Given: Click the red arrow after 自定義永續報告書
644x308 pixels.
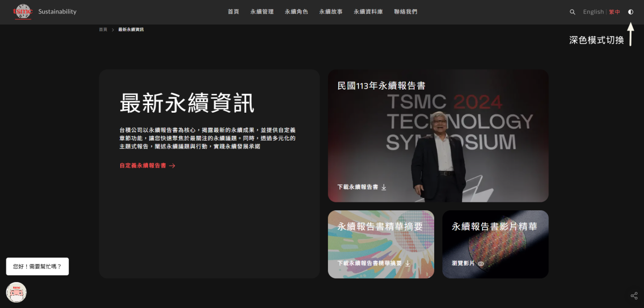Looking at the screenshot, I should tap(172, 166).
